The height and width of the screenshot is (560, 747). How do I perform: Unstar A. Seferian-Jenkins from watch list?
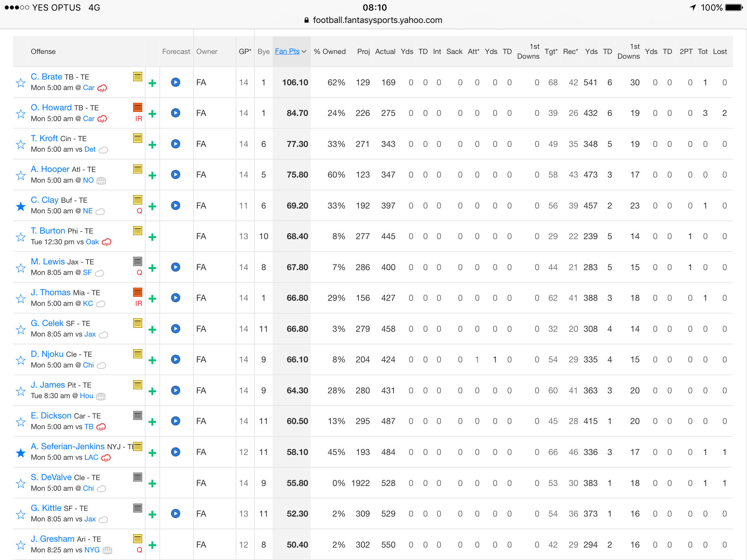click(21, 453)
